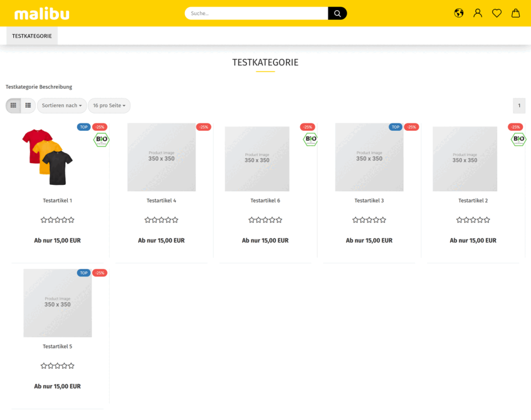Click the star rating under Testartikel 5

coord(58,366)
